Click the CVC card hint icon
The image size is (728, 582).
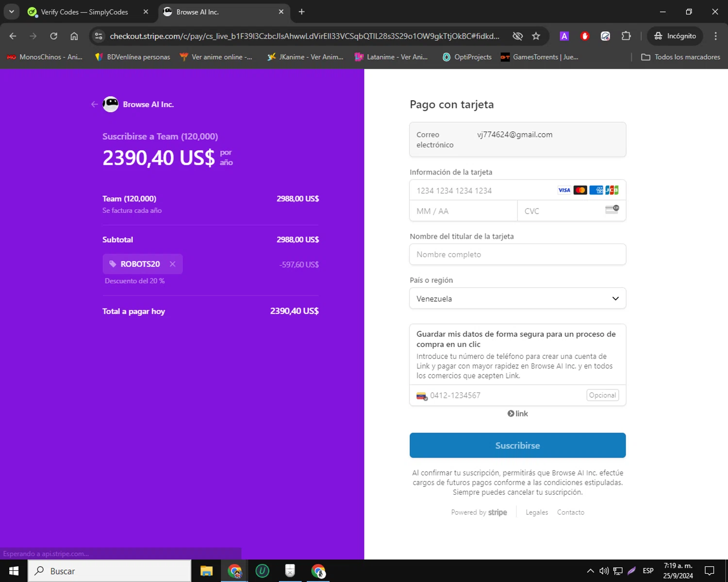pyautogui.click(x=612, y=209)
